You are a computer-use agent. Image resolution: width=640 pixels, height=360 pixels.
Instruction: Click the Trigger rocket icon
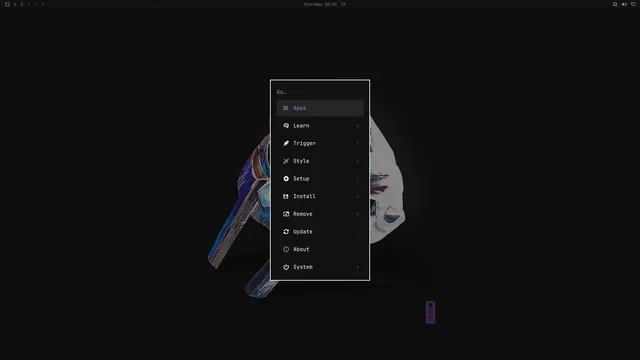[x=286, y=143]
